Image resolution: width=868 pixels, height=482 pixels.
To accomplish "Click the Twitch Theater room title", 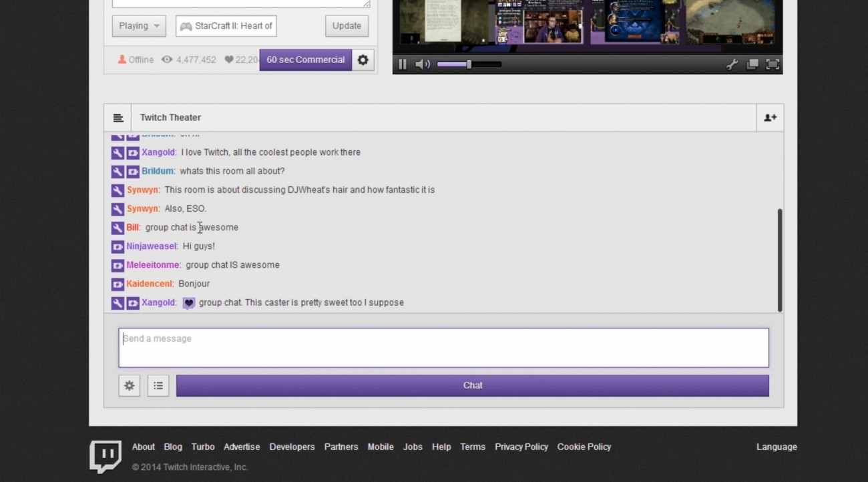I will [x=170, y=117].
